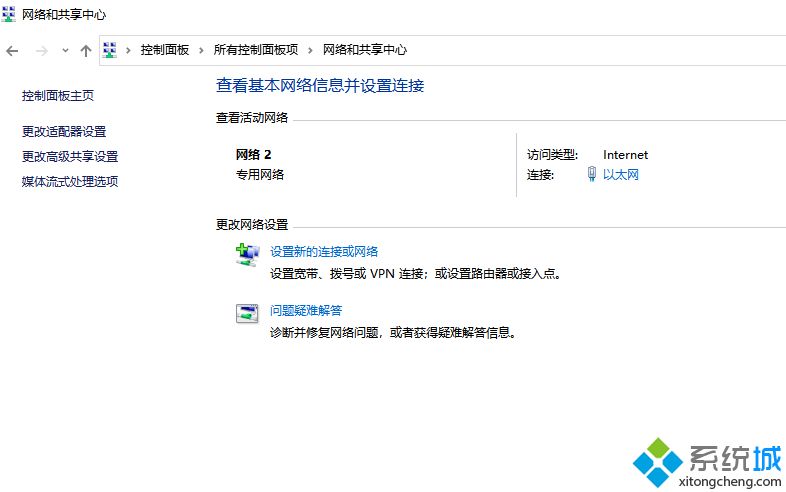Screen dimensions: 786x492
Task: Expand the chevron right after 所有控制面板项 breadcrumb
Action: pyautogui.click(x=310, y=50)
